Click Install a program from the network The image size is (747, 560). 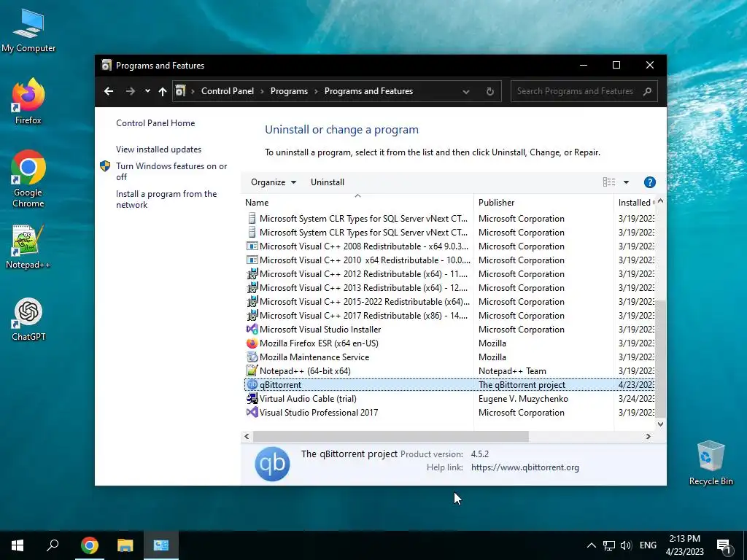click(x=166, y=200)
